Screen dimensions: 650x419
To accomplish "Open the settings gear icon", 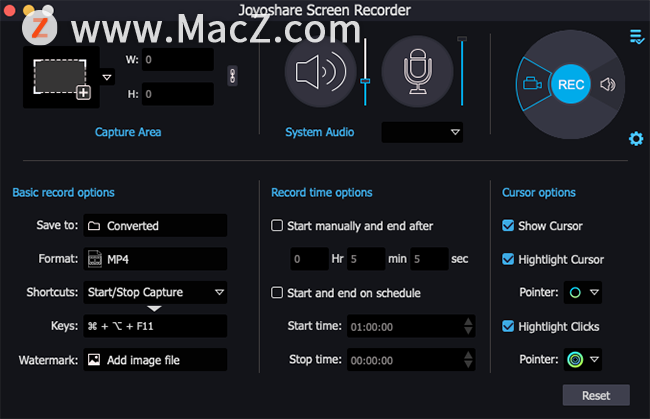I will (636, 138).
